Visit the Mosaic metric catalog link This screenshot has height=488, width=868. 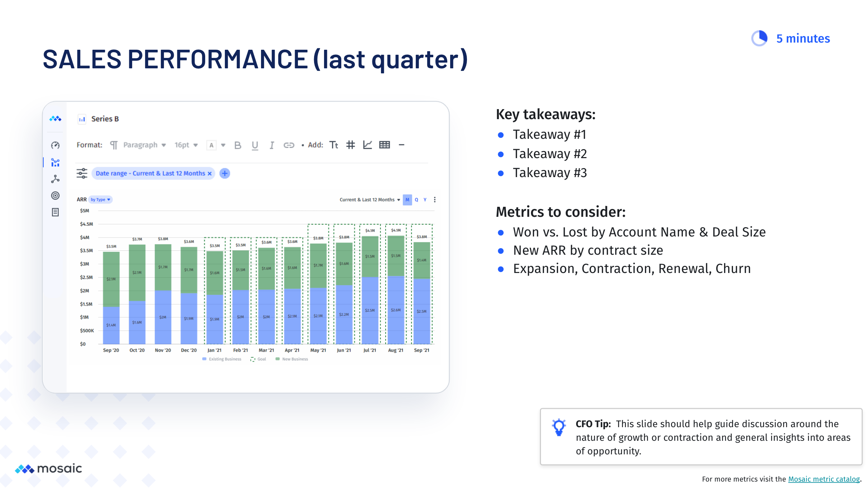[x=823, y=479]
